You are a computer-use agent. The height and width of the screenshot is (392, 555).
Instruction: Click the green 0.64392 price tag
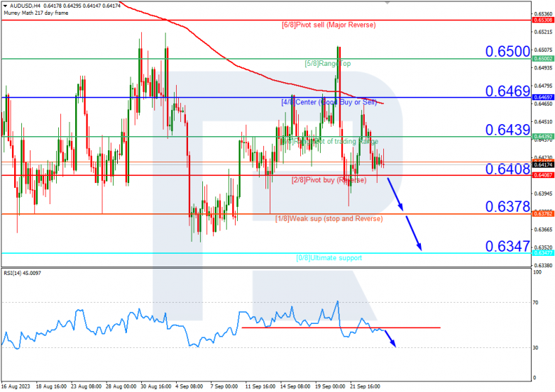pos(543,136)
